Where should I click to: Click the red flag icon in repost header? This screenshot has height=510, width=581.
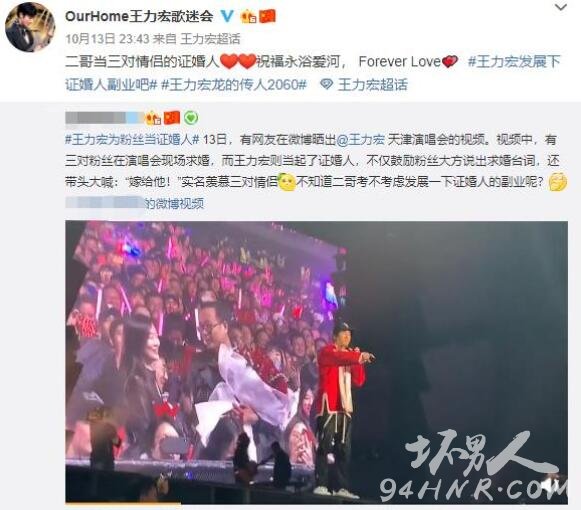(172, 118)
